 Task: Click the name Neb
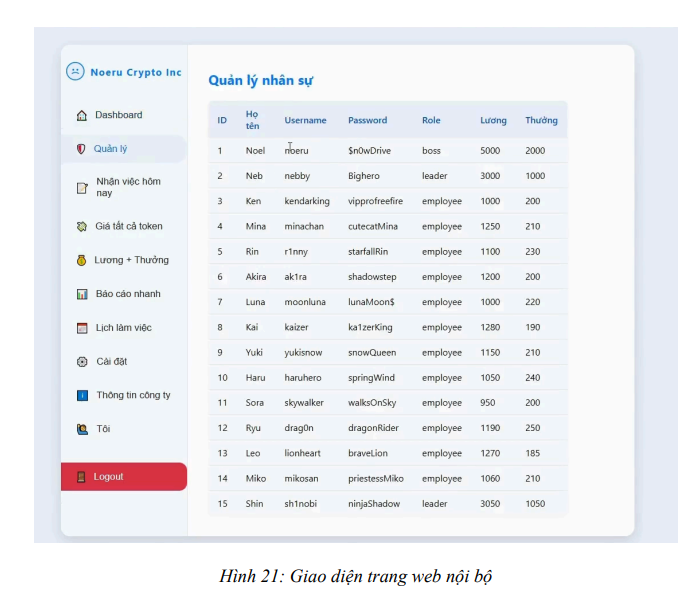coord(254,176)
